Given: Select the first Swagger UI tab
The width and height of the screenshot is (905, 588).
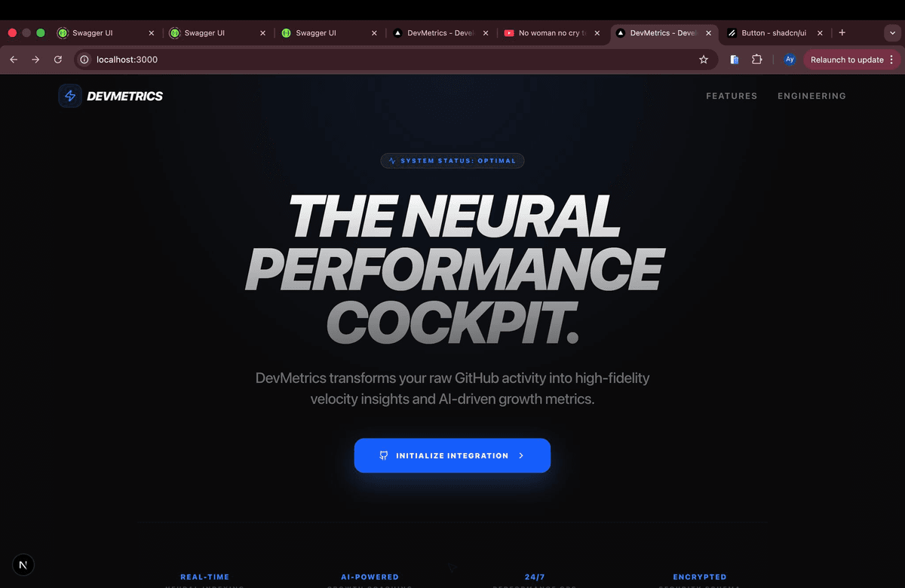Looking at the screenshot, I should click(98, 33).
